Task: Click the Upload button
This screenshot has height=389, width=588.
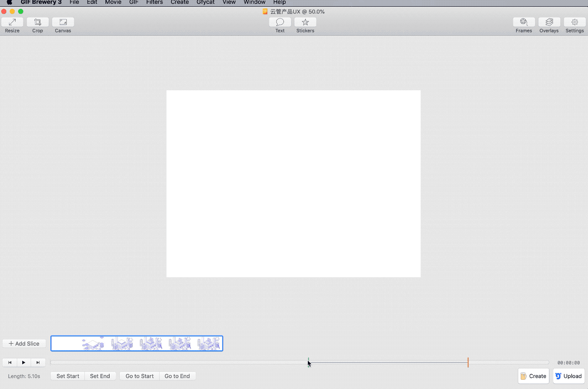Action: (569, 376)
